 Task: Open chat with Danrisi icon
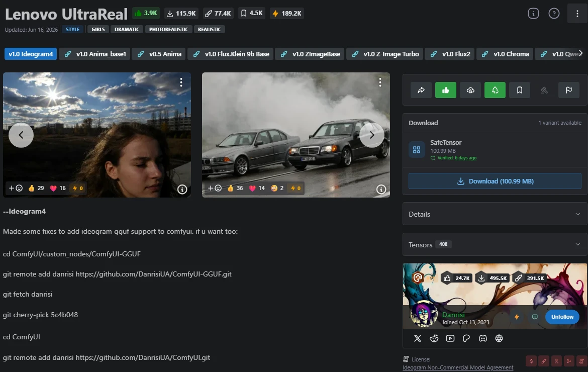coord(535,317)
